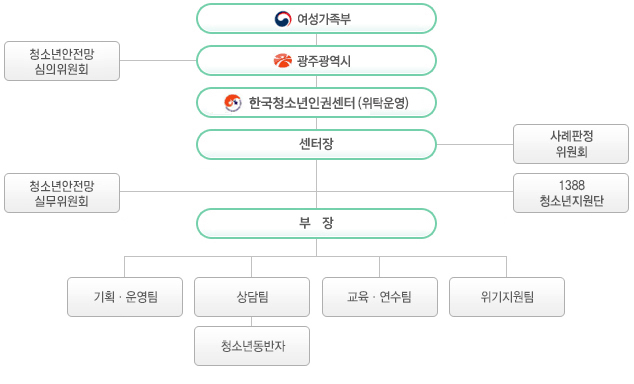This screenshot has width=634, height=384.
Task: Select 1388 청소년지원단 box
Action: (x=571, y=193)
